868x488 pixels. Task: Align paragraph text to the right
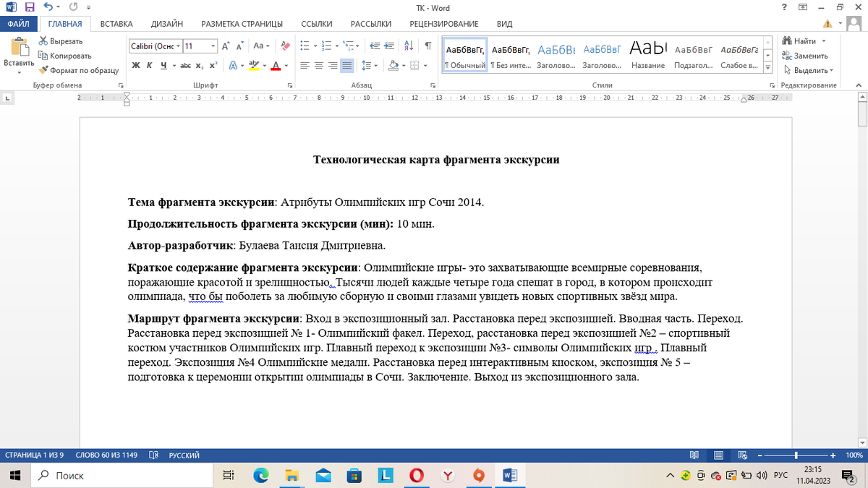click(333, 65)
